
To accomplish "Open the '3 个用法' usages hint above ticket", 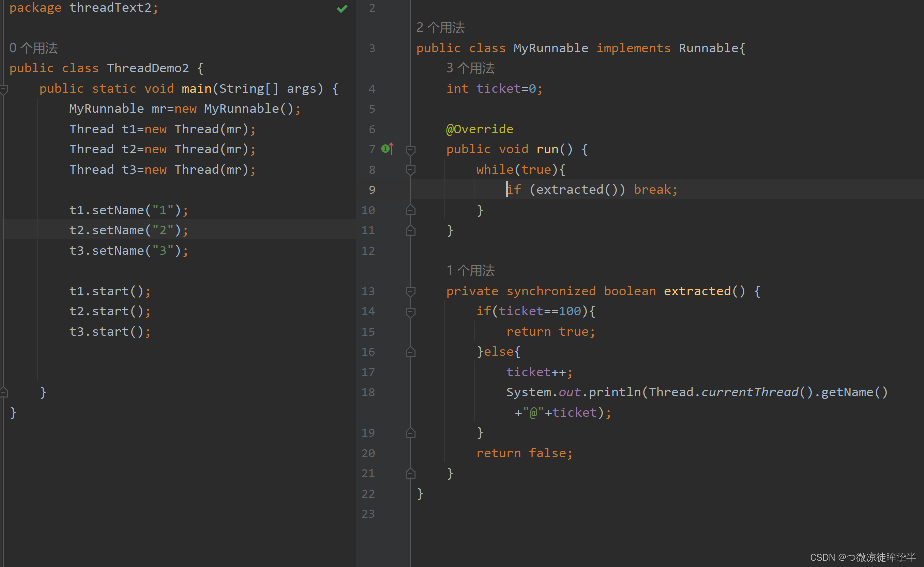I will [470, 68].
